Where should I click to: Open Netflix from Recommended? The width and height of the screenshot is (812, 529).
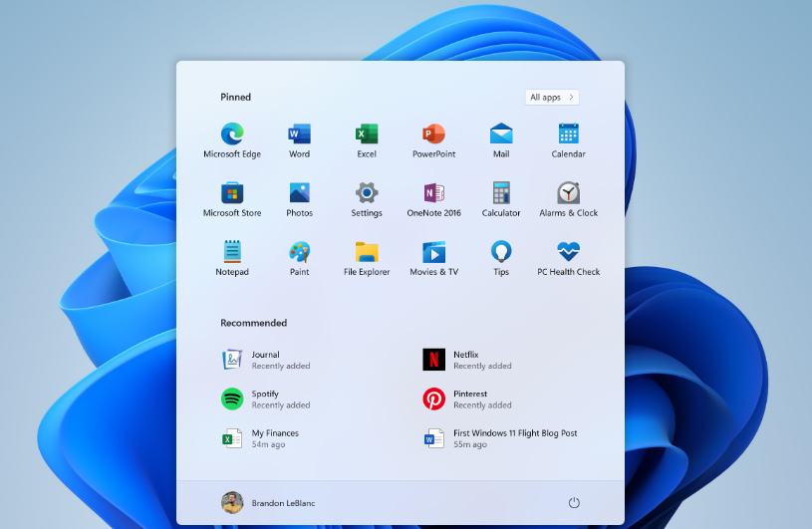pos(467,360)
